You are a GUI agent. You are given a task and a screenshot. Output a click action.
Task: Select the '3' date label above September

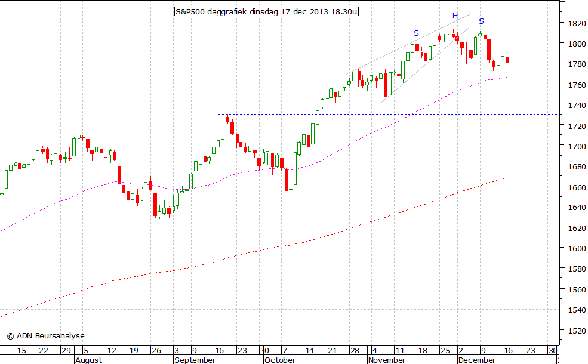(177, 351)
